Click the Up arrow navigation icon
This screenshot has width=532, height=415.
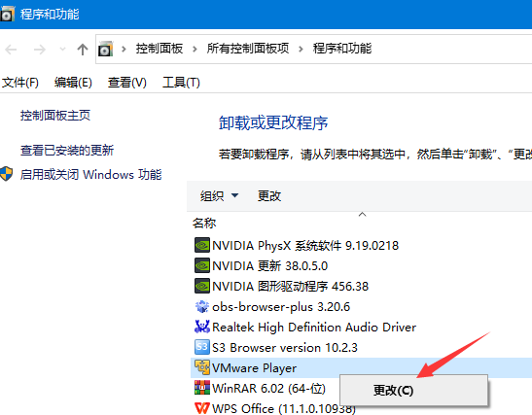point(83,50)
